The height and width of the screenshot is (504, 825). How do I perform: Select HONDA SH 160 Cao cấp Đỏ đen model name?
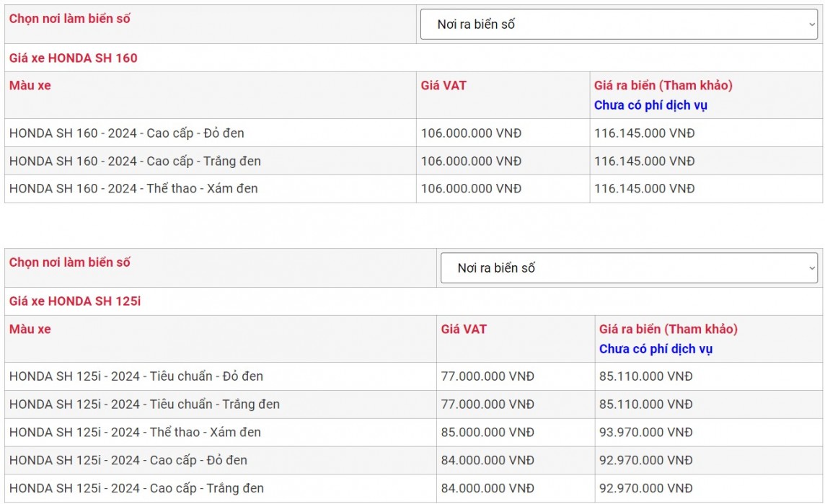point(127,133)
